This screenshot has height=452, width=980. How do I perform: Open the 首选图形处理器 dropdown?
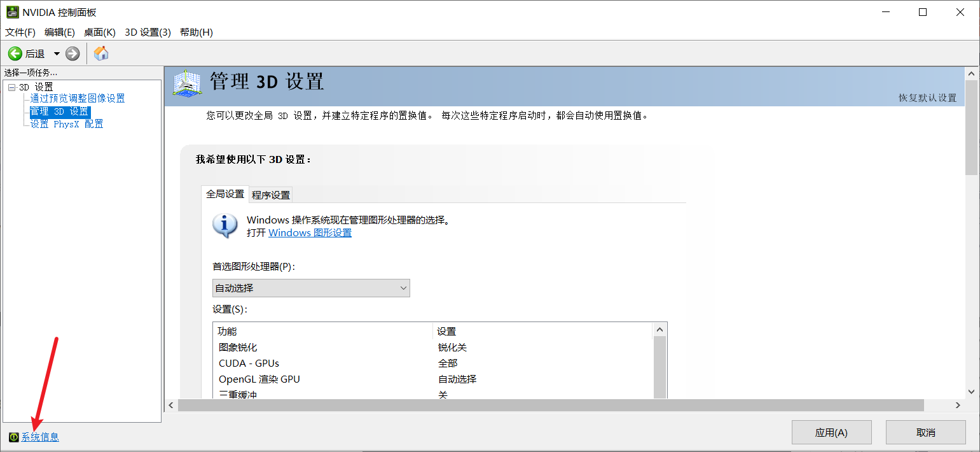311,288
